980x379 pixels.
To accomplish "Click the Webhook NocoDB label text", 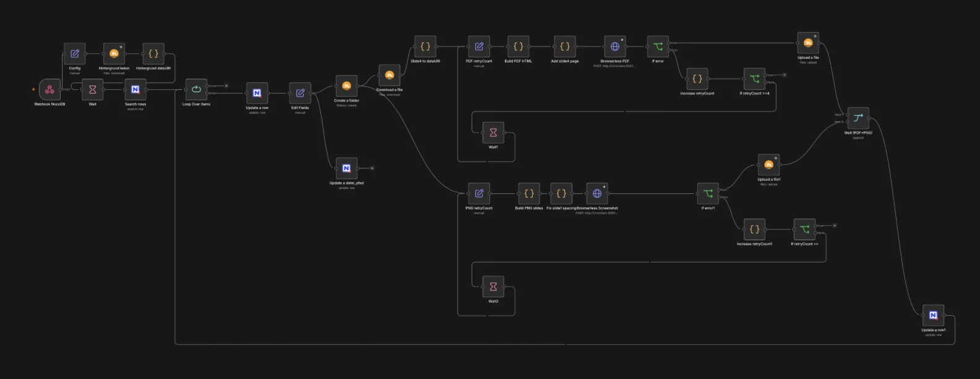I will [x=49, y=104].
